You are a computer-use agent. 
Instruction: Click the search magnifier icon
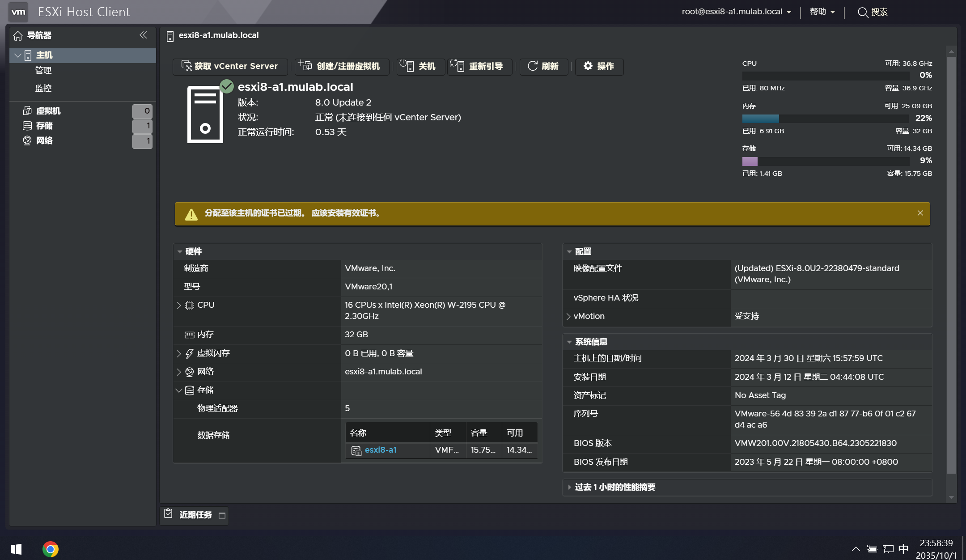click(x=863, y=13)
